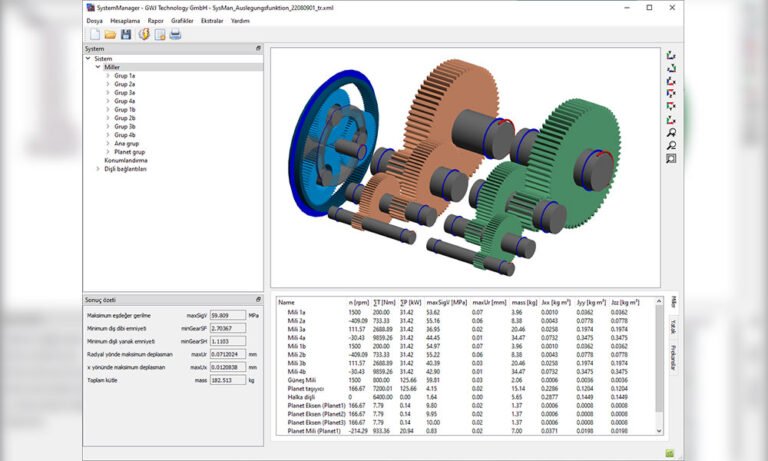The image size is (768, 461).
Task: Expand the Planet grup node
Action: [108, 152]
